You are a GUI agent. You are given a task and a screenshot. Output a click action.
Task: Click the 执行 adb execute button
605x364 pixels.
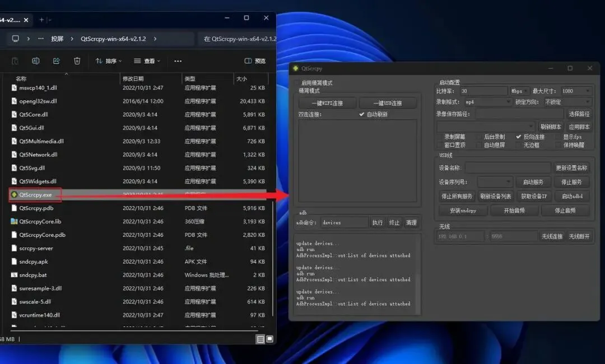378,222
